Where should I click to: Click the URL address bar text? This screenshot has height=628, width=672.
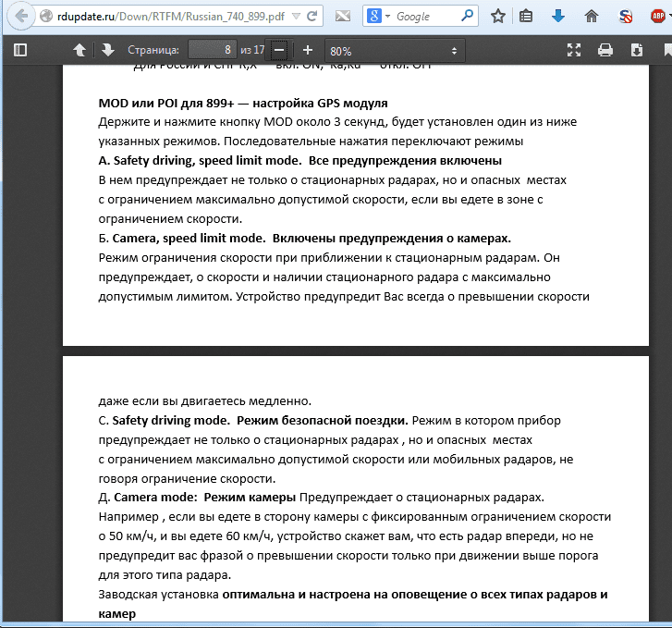(x=171, y=17)
